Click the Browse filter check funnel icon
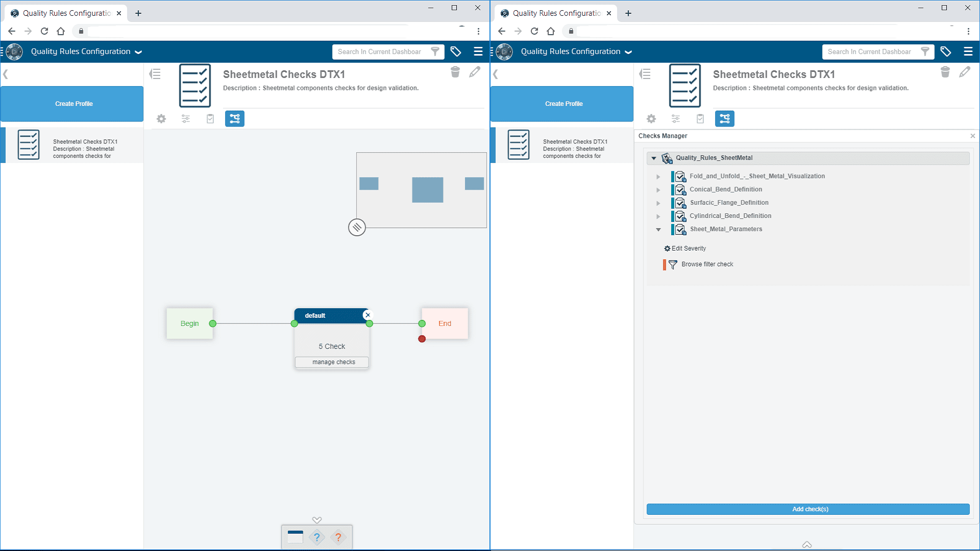The image size is (980, 551). point(673,264)
